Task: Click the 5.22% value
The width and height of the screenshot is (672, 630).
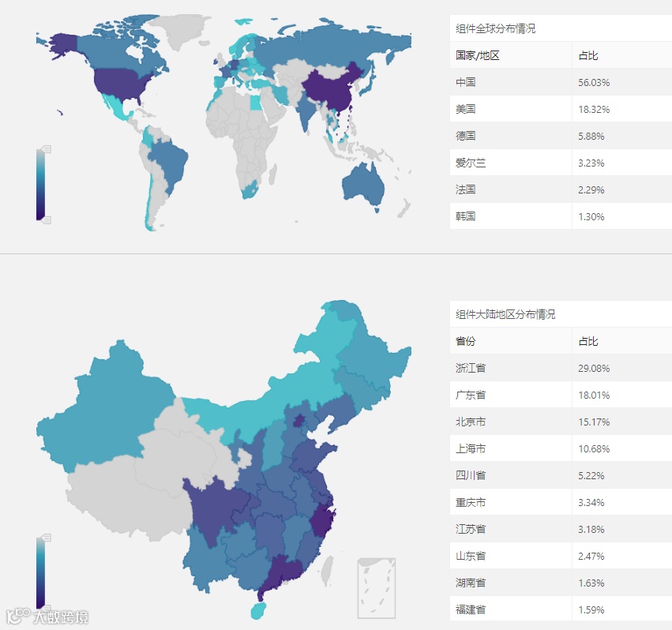Action: [591, 476]
